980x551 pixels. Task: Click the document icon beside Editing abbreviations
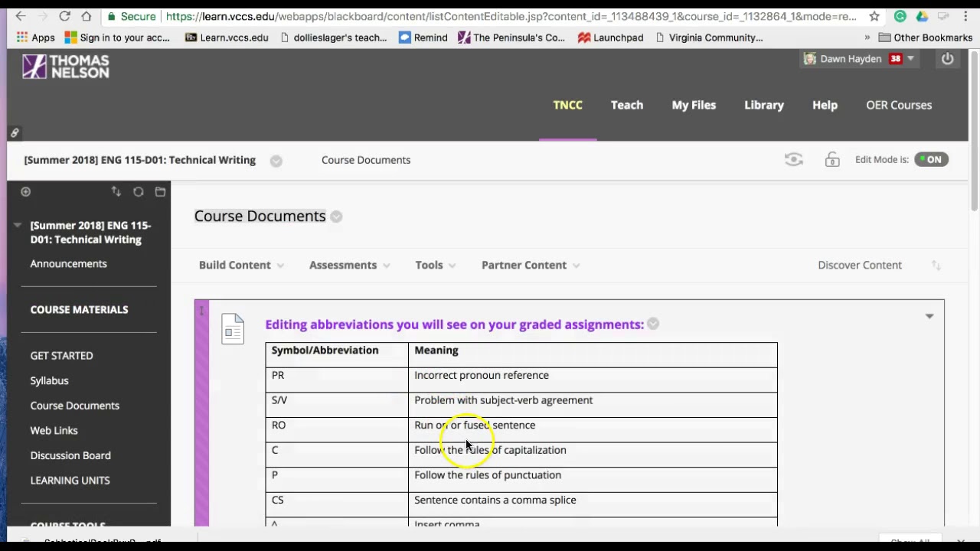tap(233, 329)
